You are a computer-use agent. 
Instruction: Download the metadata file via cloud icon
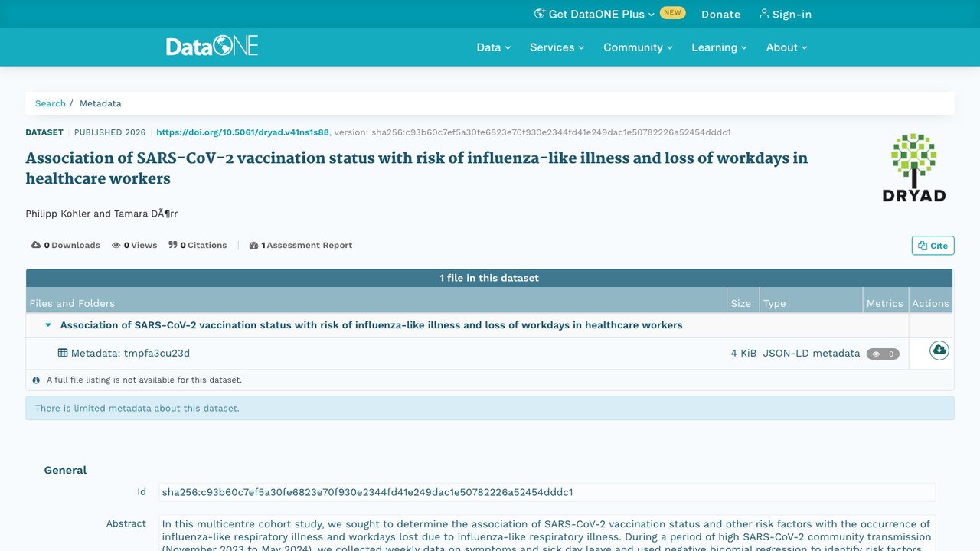pos(939,350)
